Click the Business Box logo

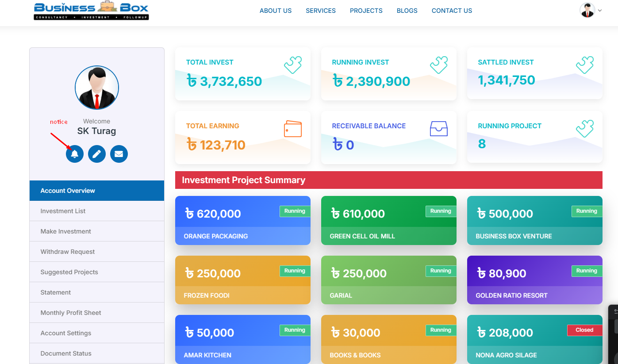coord(91,11)
